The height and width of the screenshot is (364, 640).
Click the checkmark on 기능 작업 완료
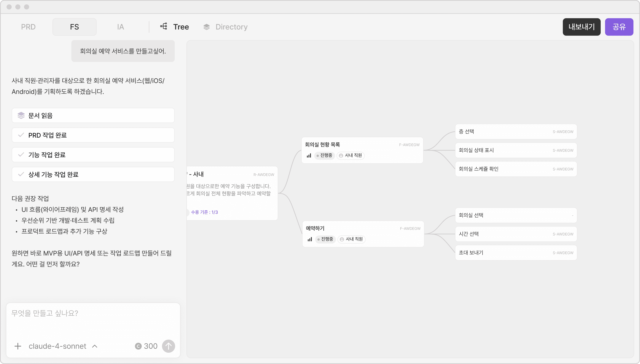[x=21, y=155]
